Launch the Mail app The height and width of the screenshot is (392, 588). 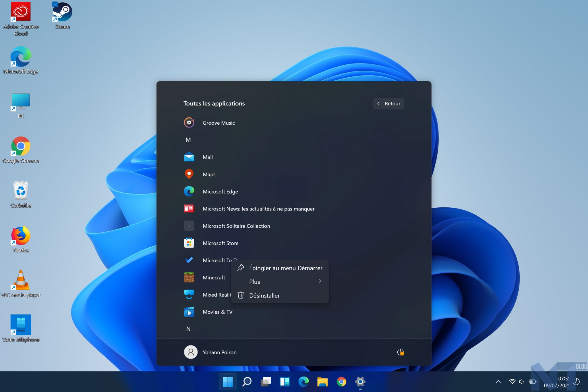pyautogui.click(x=208, y=157)
